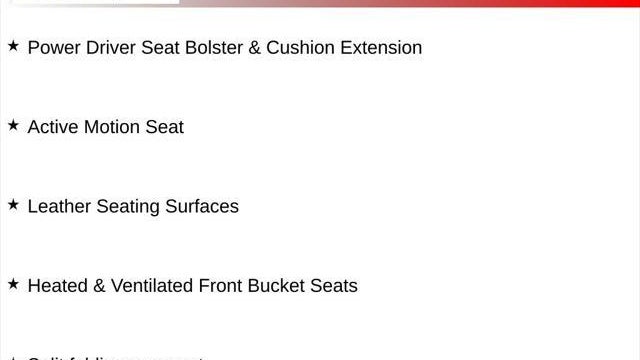Select the star icon next to Active Motion Seat
The image size is (640, 360).
tap(13, 125)
